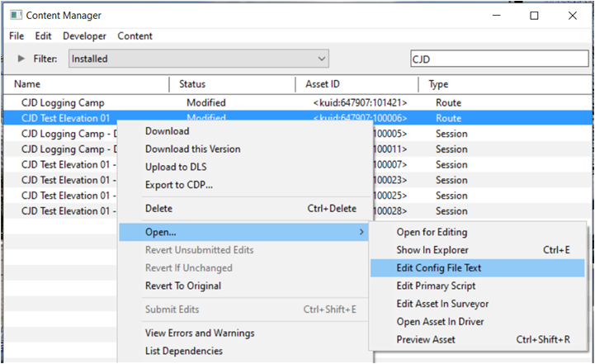Choose Revert To Original
Viewport: 595px width, 364px height.
click(183, 286)
